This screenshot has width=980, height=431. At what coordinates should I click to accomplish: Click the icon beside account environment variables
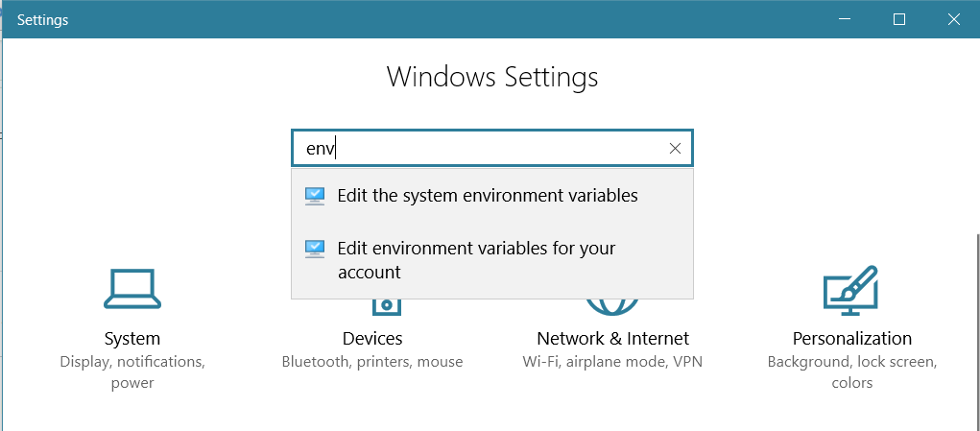(x=315, y=249)
